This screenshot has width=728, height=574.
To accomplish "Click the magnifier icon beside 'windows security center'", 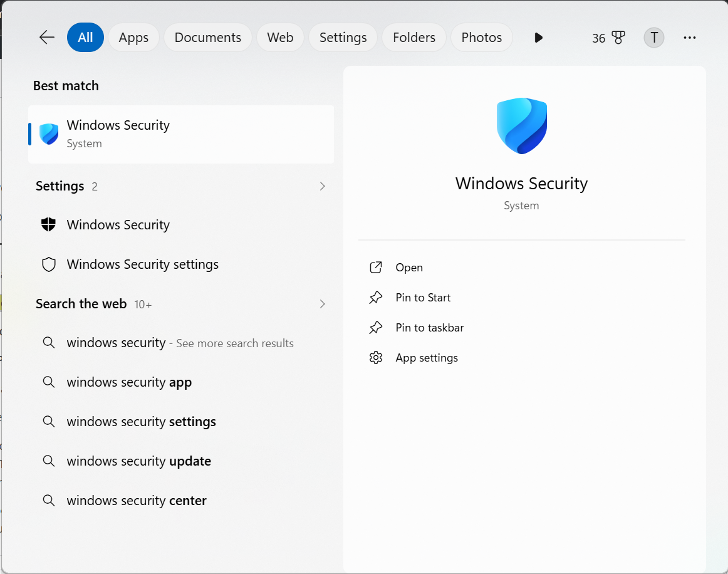I will [49, 501].
